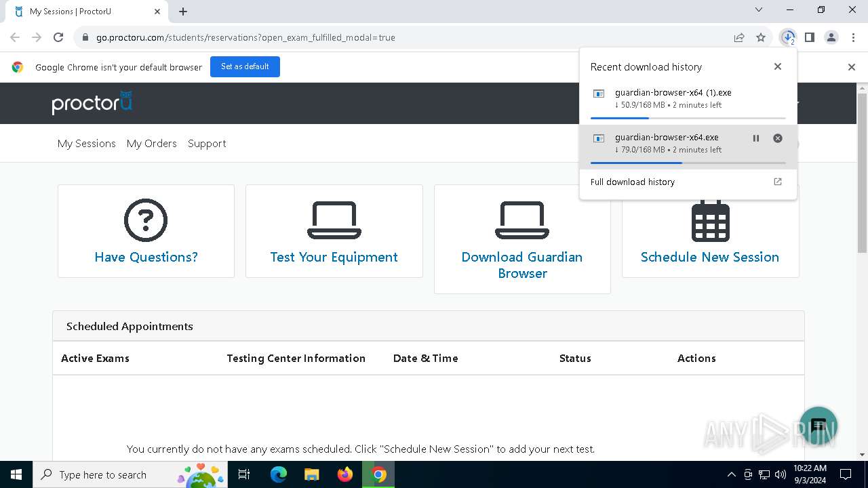
Task: Open notifications action center
Action: pos(846,474)
